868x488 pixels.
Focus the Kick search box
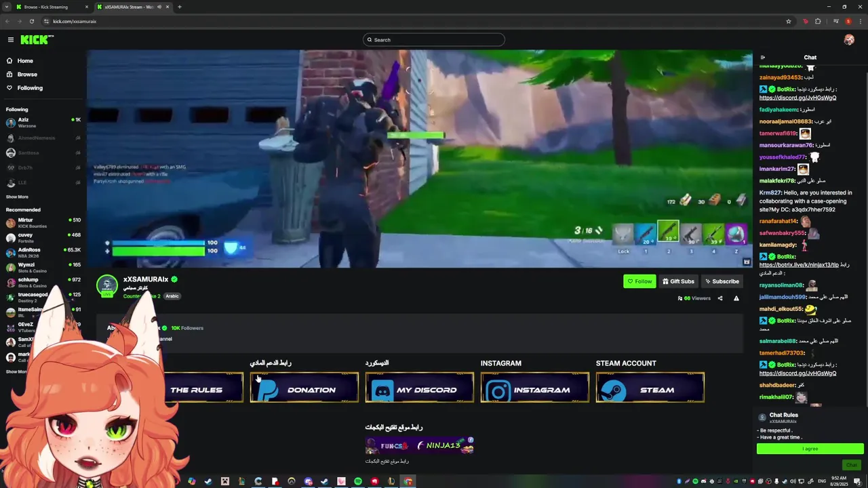pyautogui.click(x=434, y=40)
